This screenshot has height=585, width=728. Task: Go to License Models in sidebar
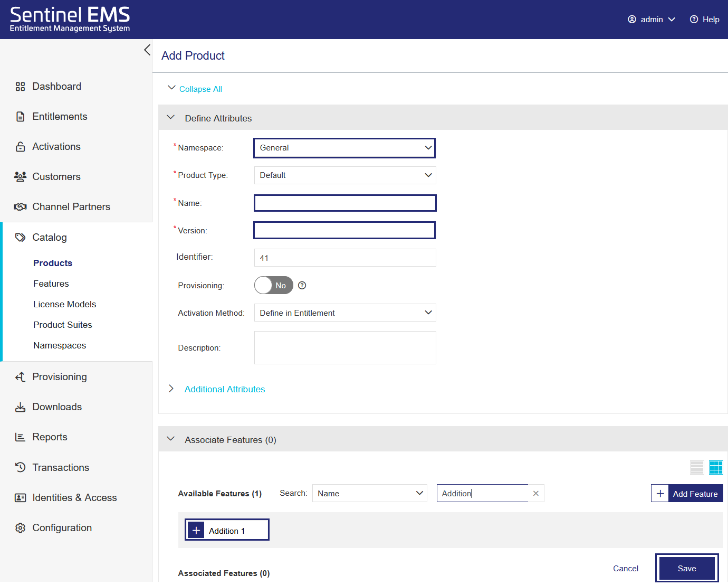[x=64, y=304]
